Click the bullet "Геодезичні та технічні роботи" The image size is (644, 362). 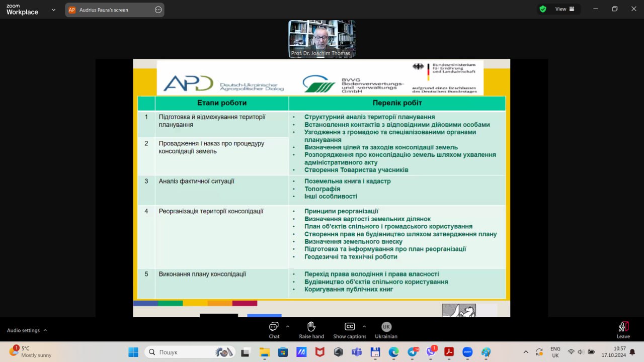pos(351,256)
